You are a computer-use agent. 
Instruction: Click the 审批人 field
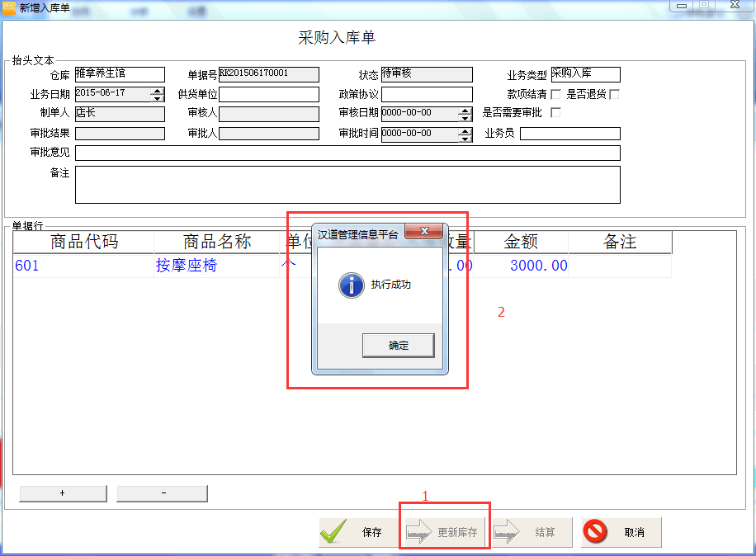tap(269, 134)
